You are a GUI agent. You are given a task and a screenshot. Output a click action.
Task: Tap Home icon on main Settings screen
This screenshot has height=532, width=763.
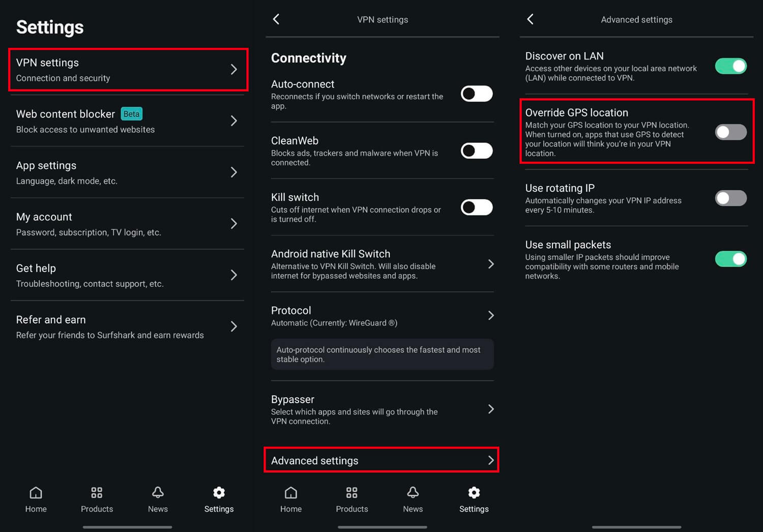point(36,493)
